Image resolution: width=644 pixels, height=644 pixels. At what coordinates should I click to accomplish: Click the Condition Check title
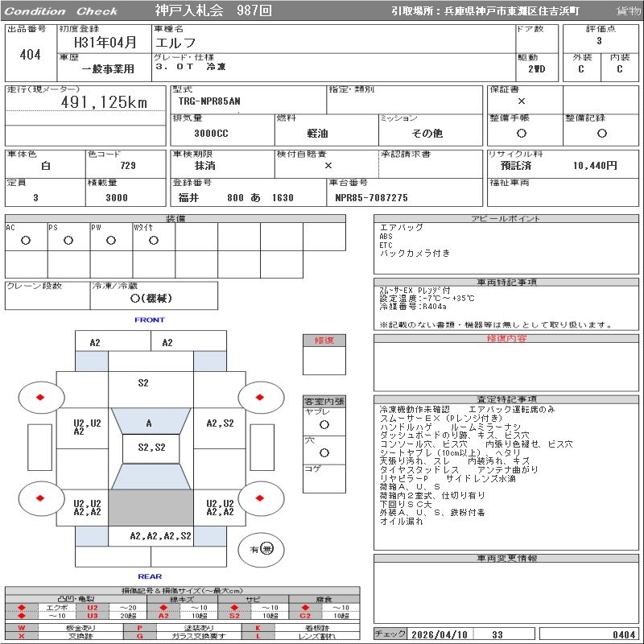[61, 11]
